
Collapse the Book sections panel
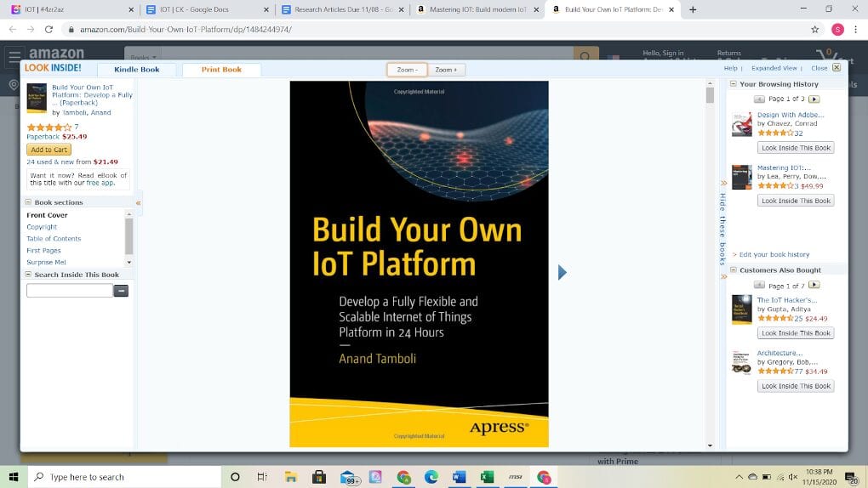[x=28, y=202]
